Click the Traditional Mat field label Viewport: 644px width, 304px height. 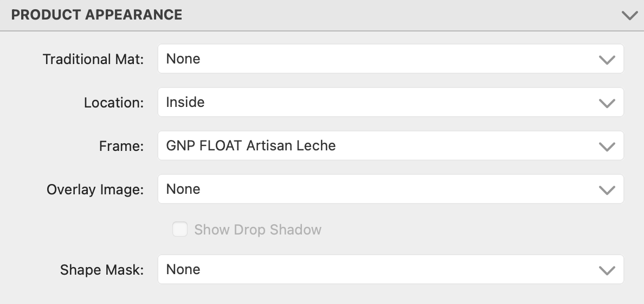(93, 59)
